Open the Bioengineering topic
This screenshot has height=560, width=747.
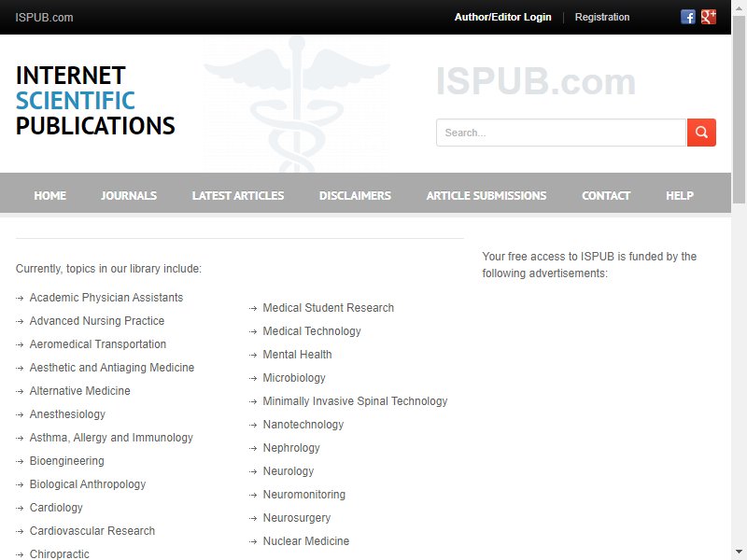[x=66, y=461]
